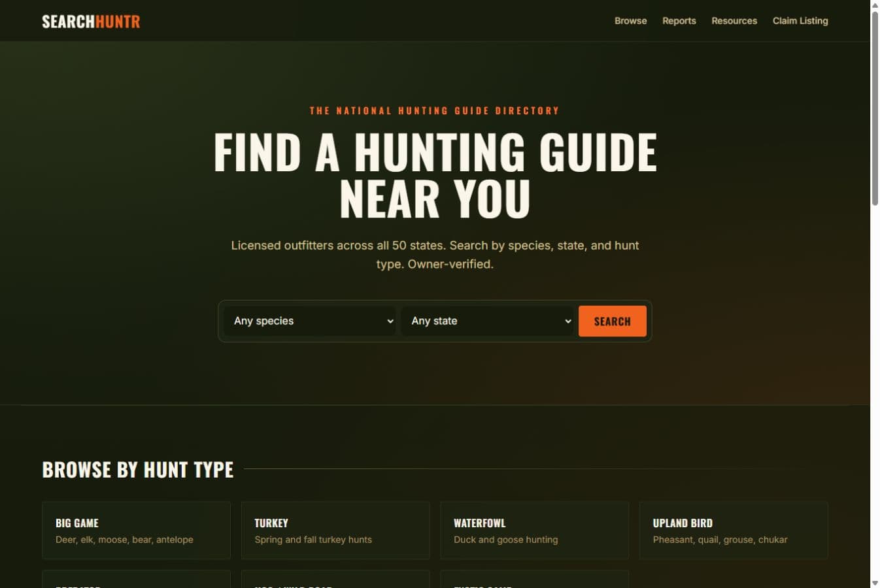
Task: Click the vertical scrollbar thumb
Action: [x=875, y=108]
